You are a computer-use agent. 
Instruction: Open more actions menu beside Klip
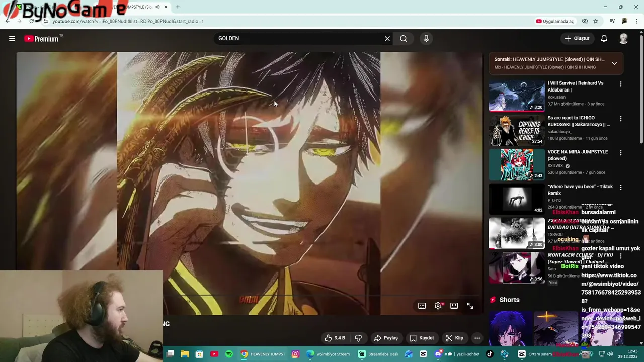click(x=477, y=338)
